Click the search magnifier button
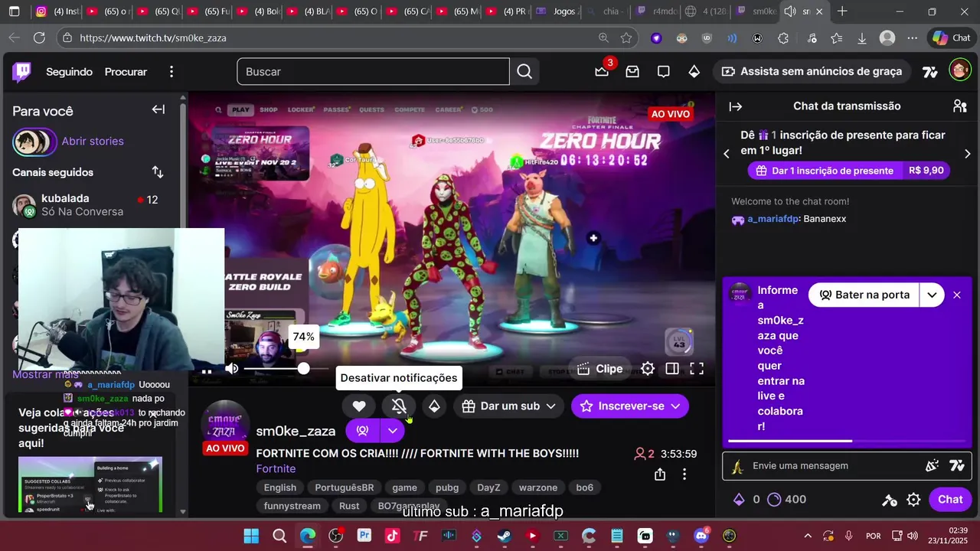Screen dimensions: 980x551 coord(524,71)
